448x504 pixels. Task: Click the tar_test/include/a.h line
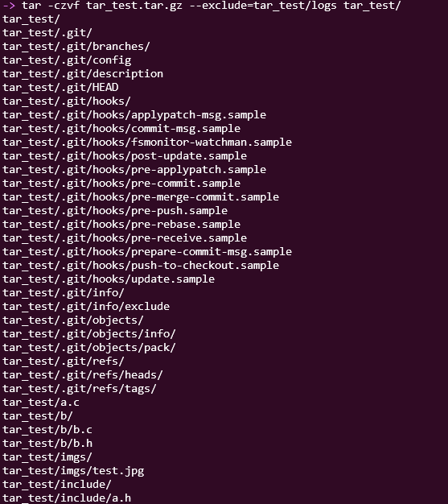point(67,498)
